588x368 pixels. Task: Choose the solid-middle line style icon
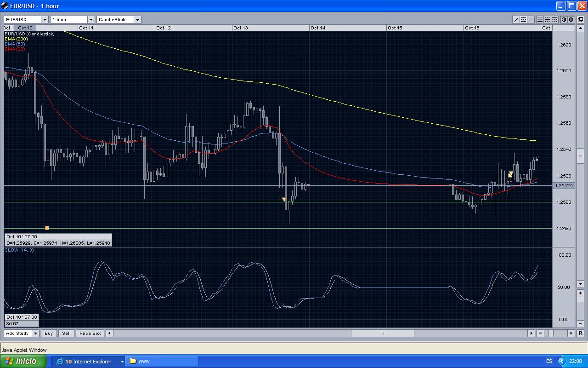547,20
